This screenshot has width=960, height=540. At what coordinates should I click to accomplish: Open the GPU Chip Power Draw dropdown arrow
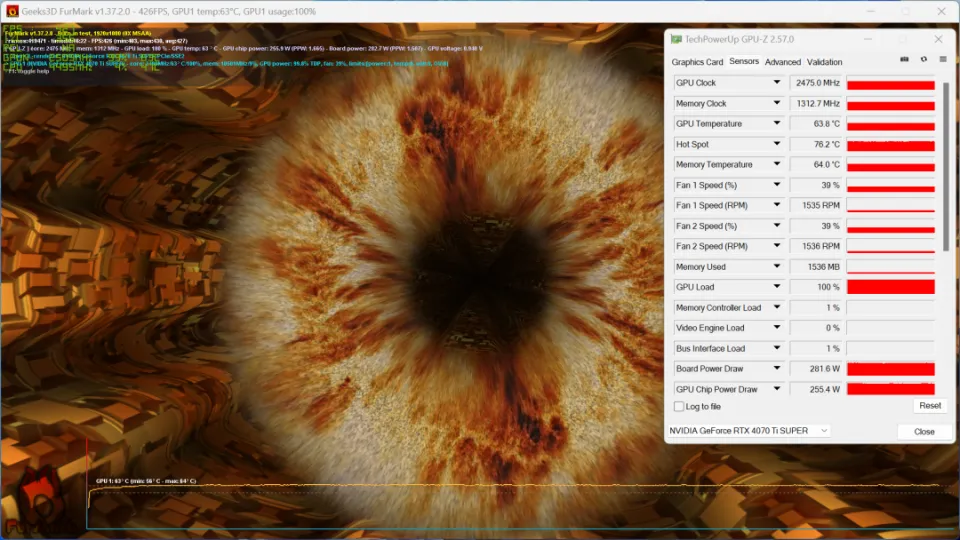click(776, 389)
